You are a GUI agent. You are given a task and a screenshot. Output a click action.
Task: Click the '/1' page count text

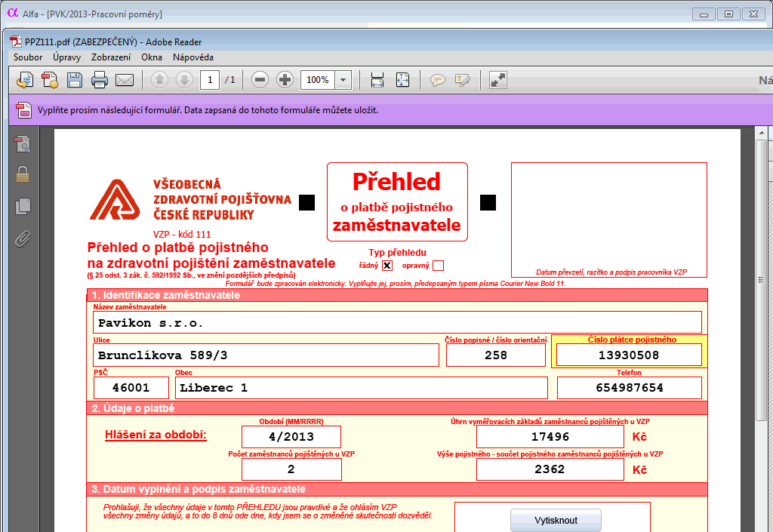click(230, 80)
